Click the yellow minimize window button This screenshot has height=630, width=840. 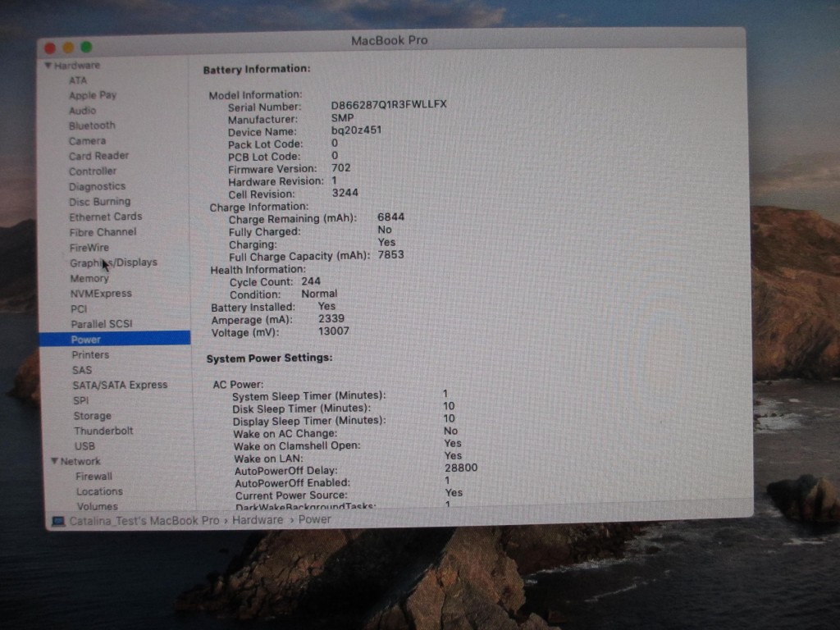pyautogui.click(x=68, y=48)
